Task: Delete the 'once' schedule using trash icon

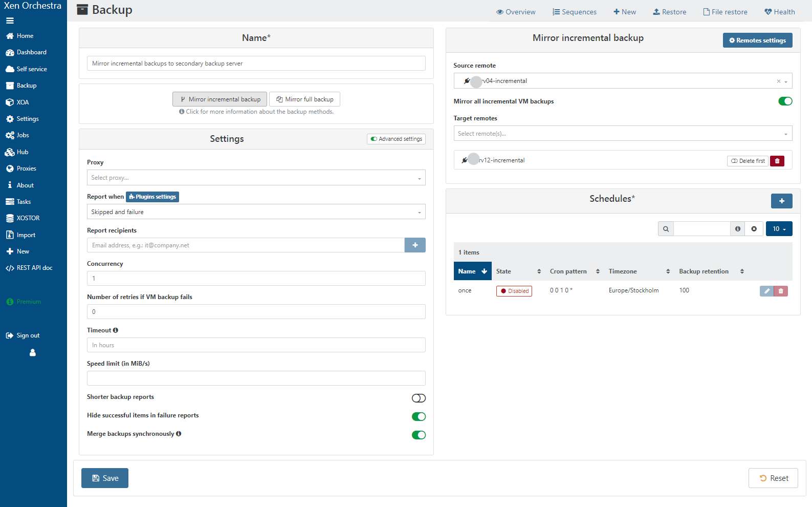Action: pyautogui.click(x=781, y=291)
